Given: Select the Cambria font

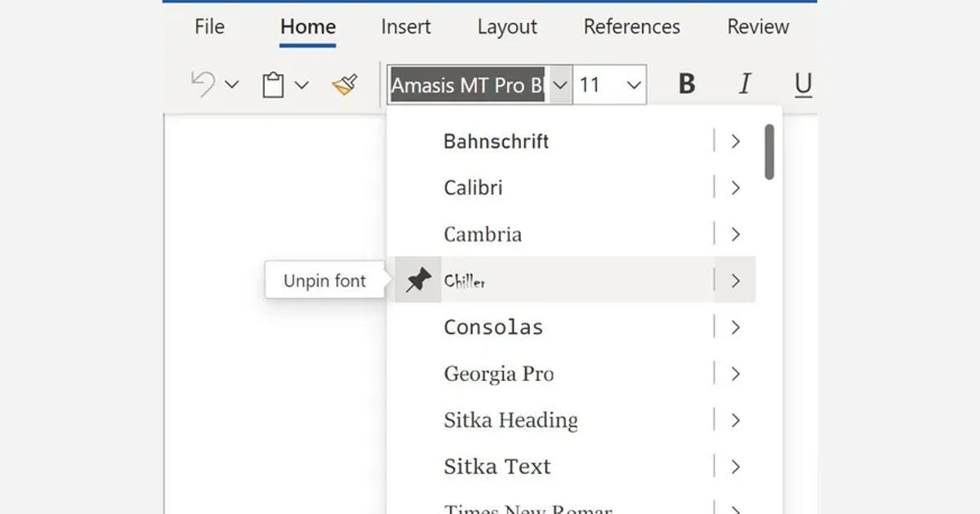Looking at the screenshot, I should click(x=482, y=234).
